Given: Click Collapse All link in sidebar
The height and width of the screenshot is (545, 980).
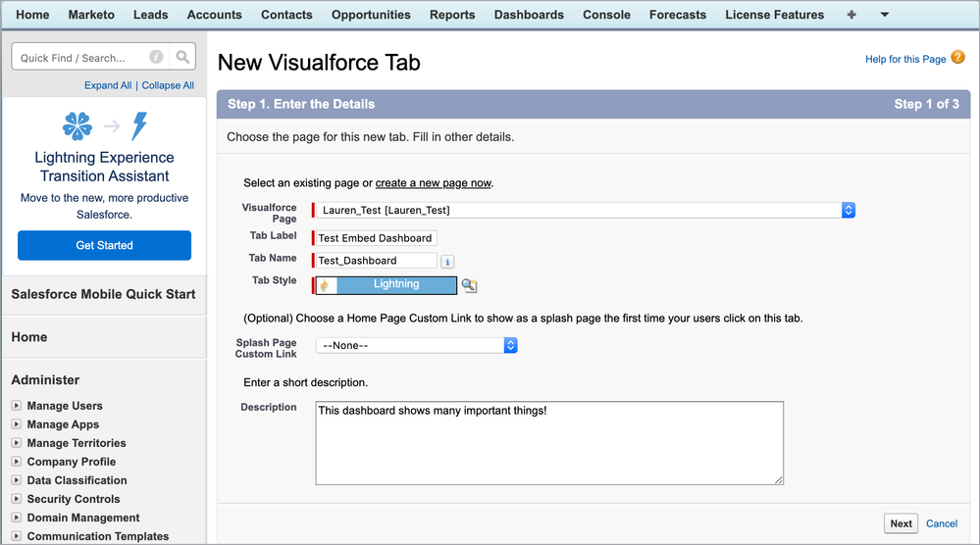Looking at the screenshot, I should (x=168, y=85).
